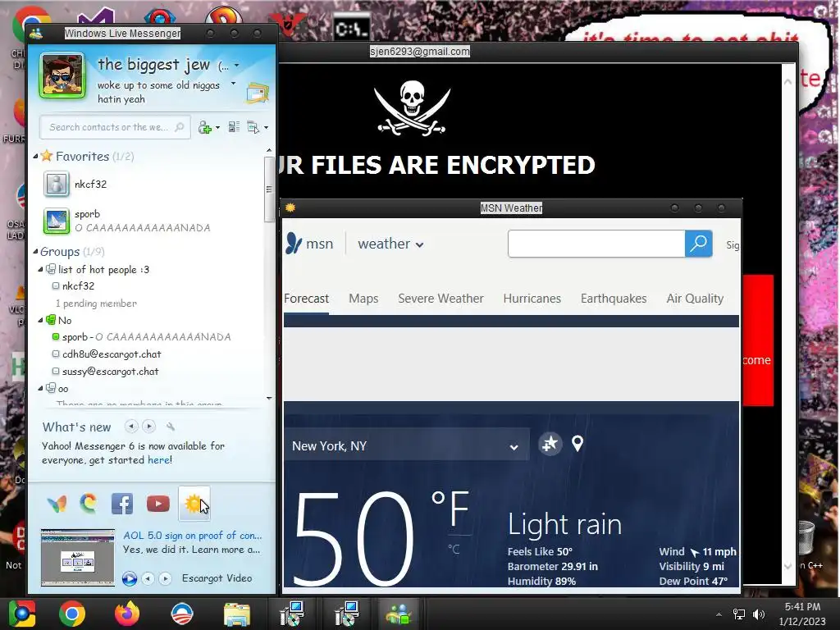Click the Recycle Bin desktop icon
The height and width of the screenshot is (630, 840).
pos(806,538)
